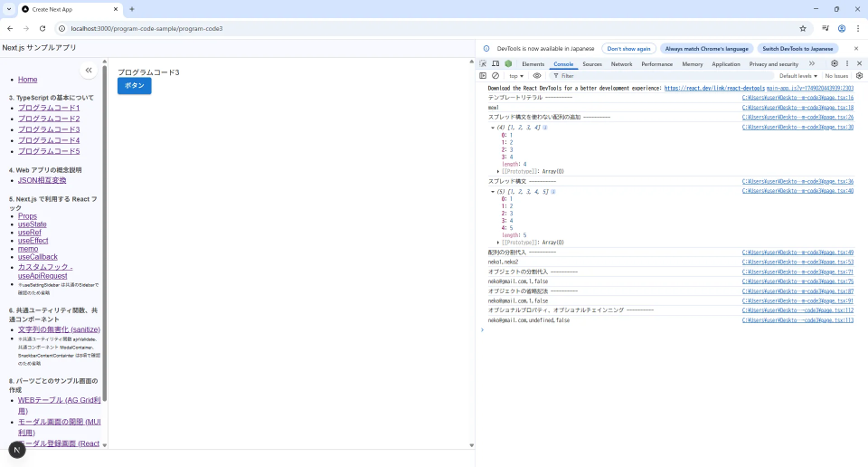Image resolution: width=868 pixels, height=467 pixels.
Task: Open Privacy and security tab
Action: (773, 64)
